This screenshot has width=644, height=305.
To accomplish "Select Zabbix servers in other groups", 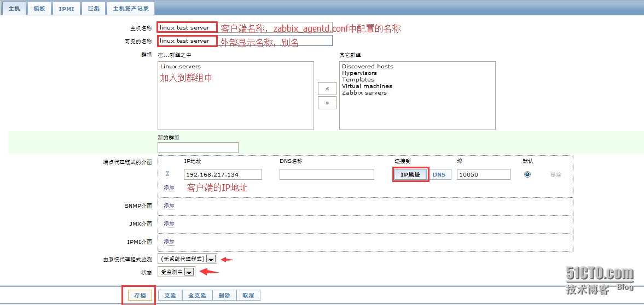I will pos(364,93).
